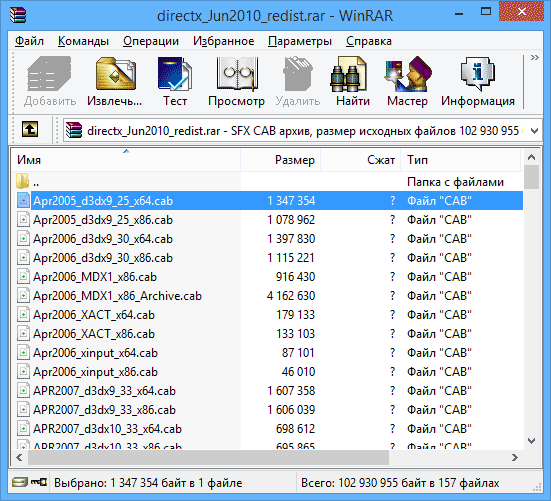
Task: Sort by the Сжат column header
Action: [x=361, y=160]
